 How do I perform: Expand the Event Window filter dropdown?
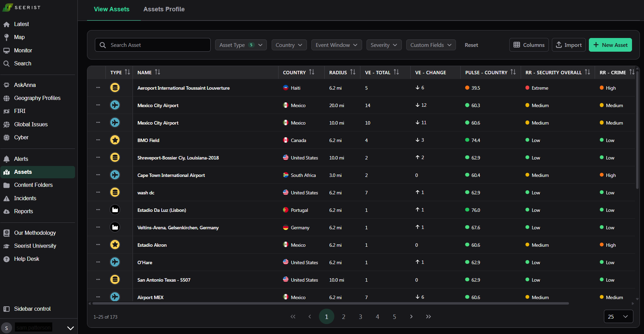tap(336, 45)
